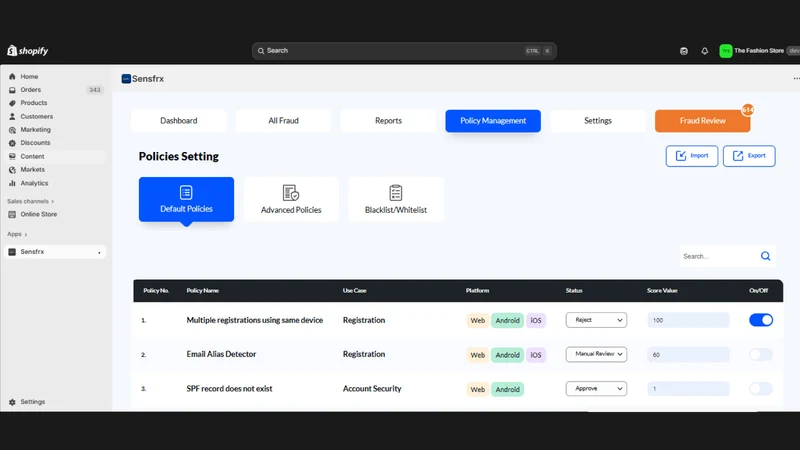
Task: Open Discounts section
Action: tap(35, 143)
